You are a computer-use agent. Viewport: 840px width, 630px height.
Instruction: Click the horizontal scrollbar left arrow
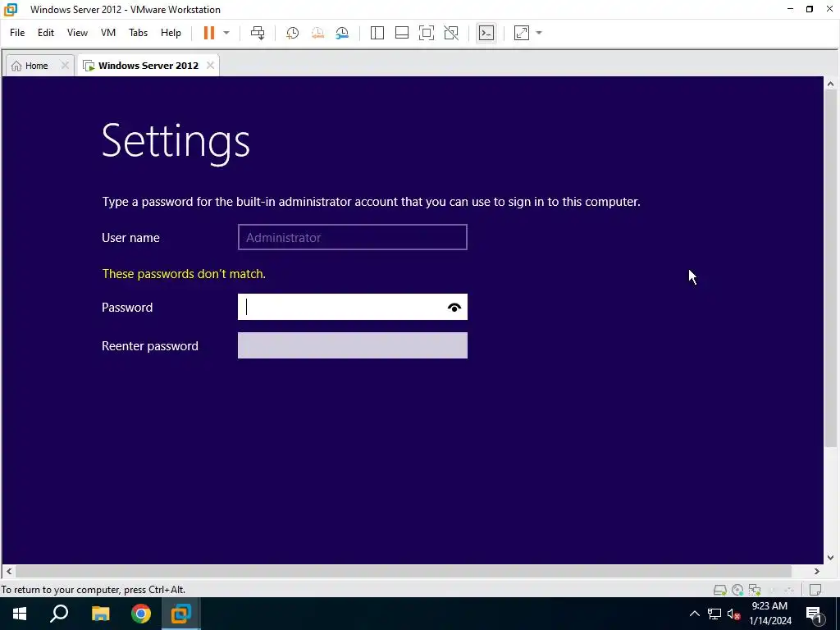pyautogui.click(x=9, y=572)
